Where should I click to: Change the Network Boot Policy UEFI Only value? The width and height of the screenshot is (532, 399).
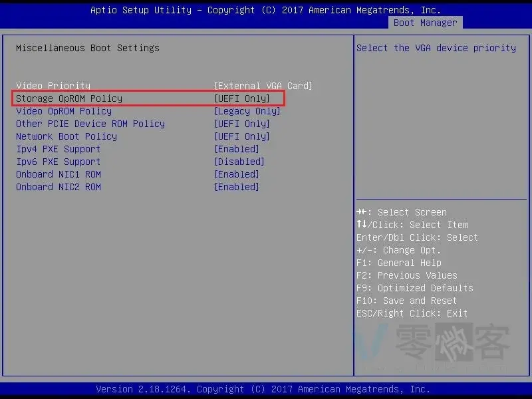[241, 136]
